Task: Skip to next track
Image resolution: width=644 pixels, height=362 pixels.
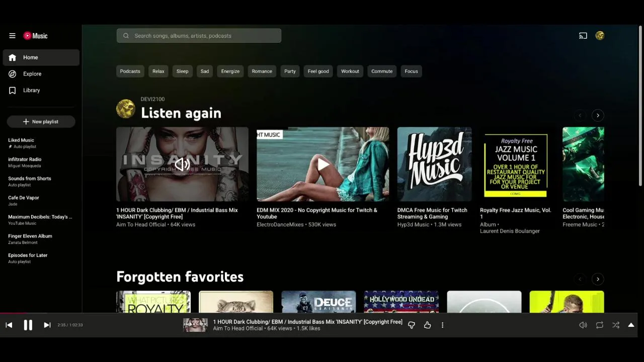Action: [x=47, y=325]
